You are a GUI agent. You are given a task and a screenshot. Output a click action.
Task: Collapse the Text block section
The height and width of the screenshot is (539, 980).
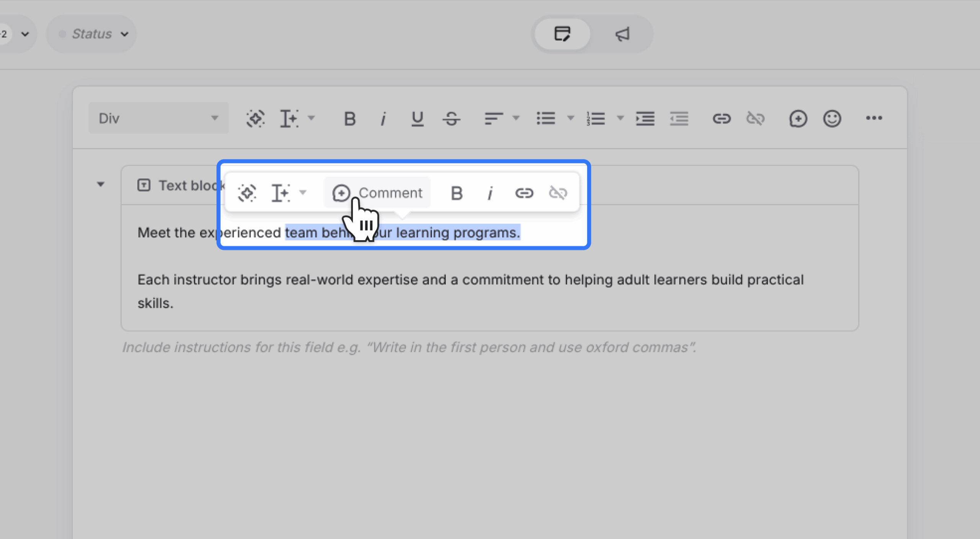pyautogui.click(x=101, y=185)
